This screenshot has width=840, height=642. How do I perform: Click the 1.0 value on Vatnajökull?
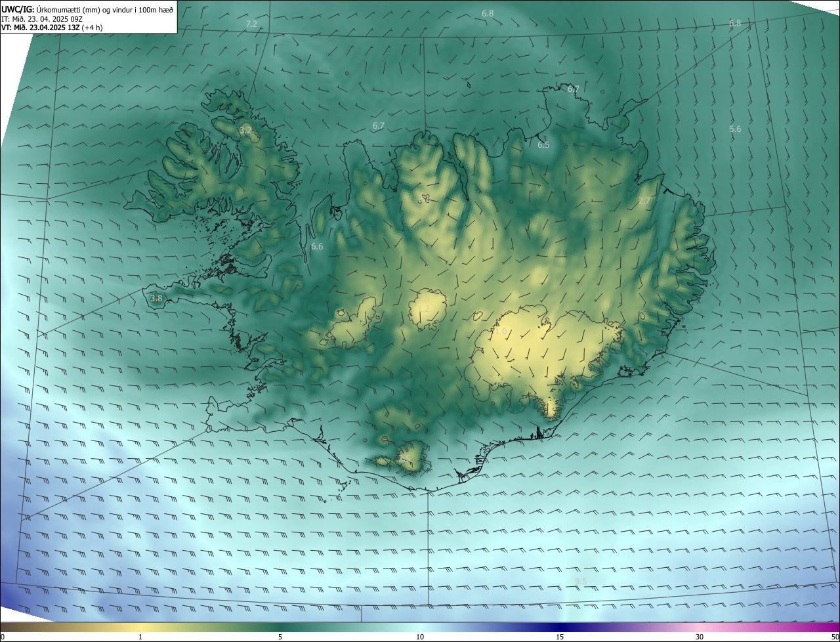coord(501,332)
